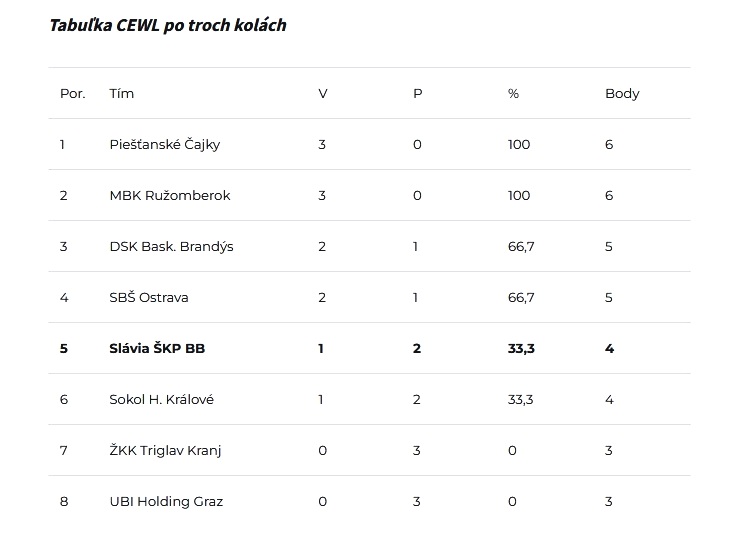Viewport: 736px width, 534px height.
Task: Click the Por. column header
Action: 73,93
